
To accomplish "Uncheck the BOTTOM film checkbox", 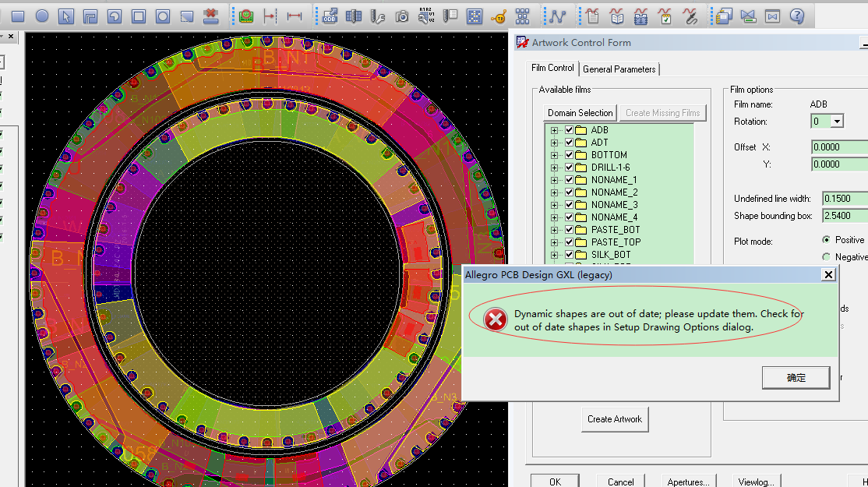I will [x=570, y=155].
